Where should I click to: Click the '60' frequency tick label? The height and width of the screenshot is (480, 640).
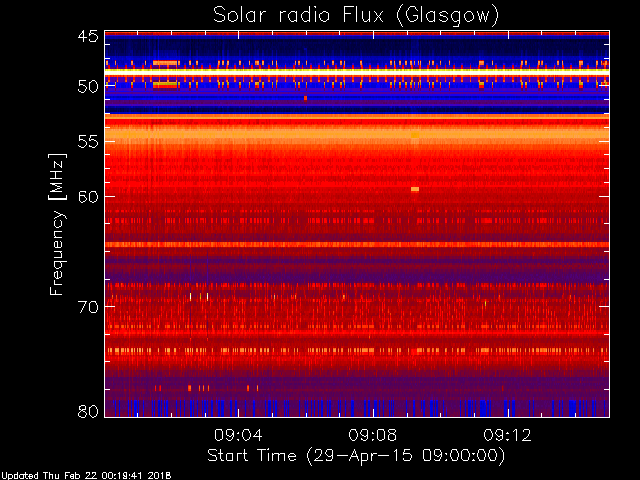click(x=88, y=196)
